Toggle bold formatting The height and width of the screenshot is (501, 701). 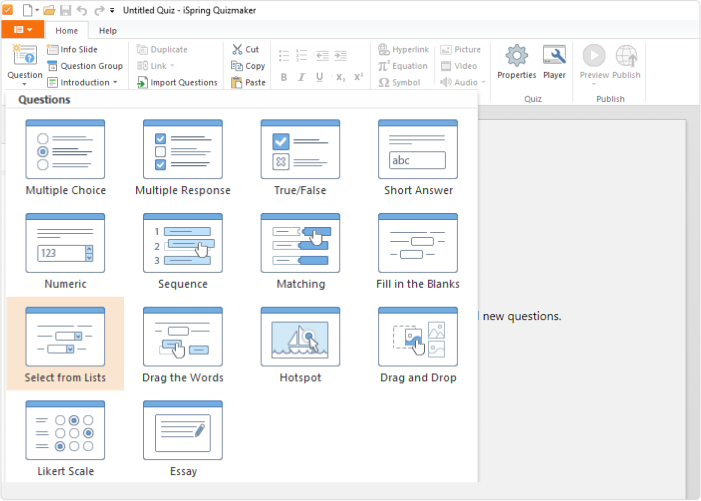pyautogui.click(x=284, y=77)
